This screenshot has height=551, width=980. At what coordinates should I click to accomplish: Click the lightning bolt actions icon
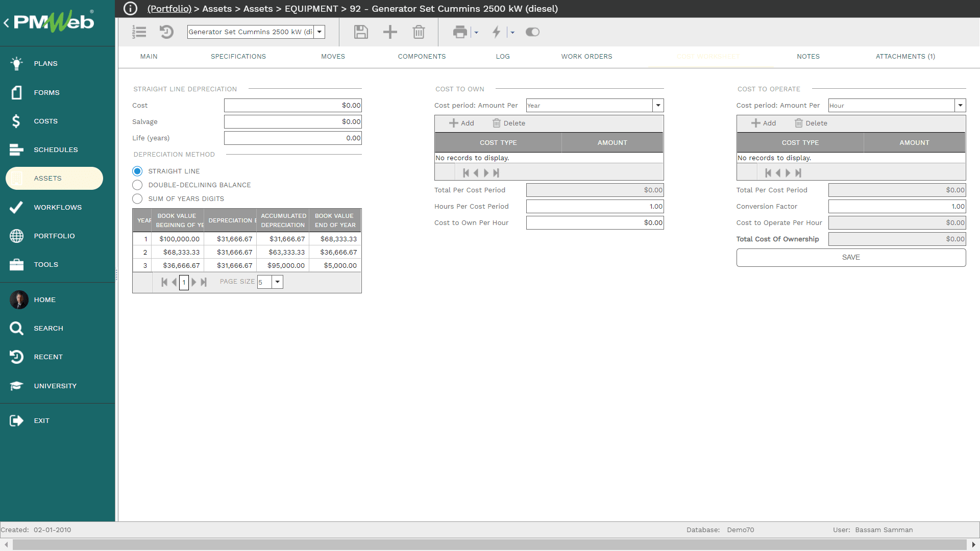point(496,32)
